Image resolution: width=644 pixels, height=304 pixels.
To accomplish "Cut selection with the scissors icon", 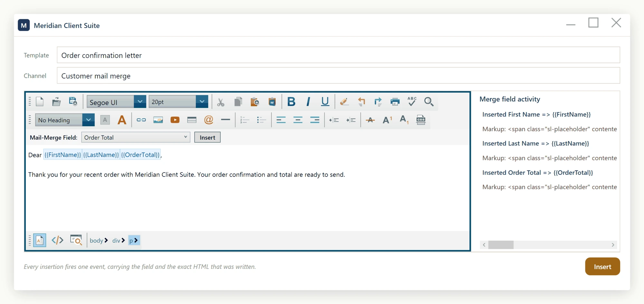I will click(221, 102).
